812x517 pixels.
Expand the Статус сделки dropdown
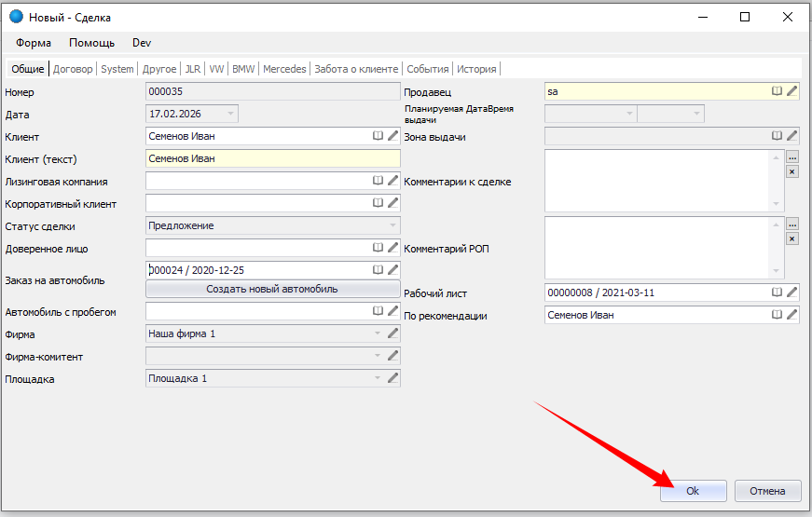pyautogui.click(x=392, y=225)
